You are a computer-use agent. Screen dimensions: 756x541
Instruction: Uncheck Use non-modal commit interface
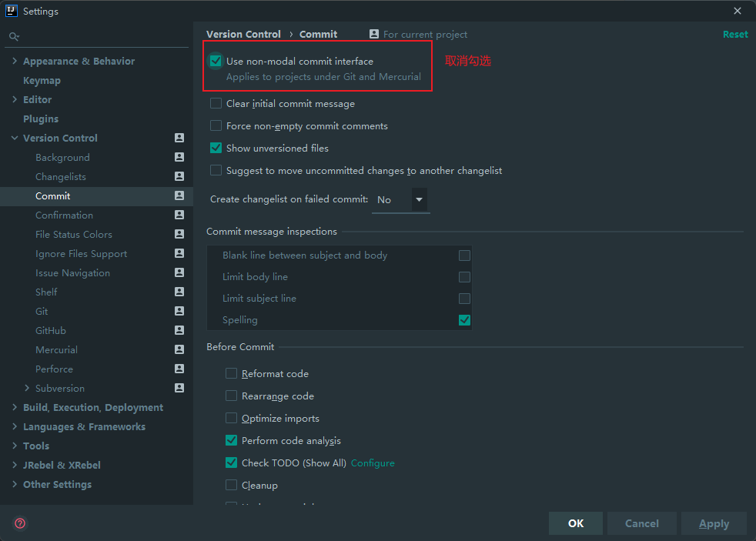(x=216, y=61)
